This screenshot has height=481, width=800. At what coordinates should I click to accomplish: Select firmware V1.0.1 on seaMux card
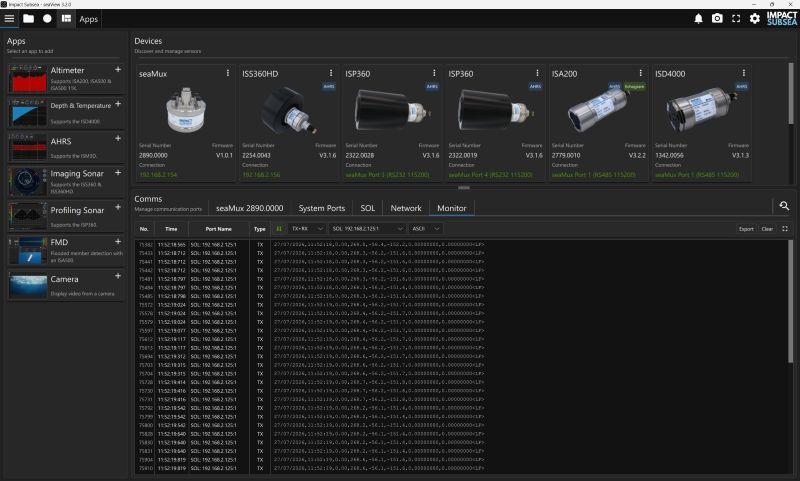click(224, 155)
